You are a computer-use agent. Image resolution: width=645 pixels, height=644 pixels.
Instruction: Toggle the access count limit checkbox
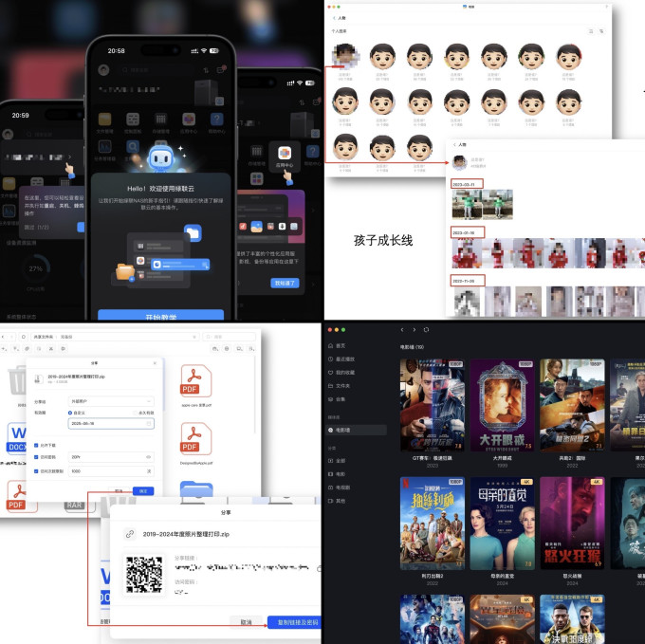click(36, 471)
